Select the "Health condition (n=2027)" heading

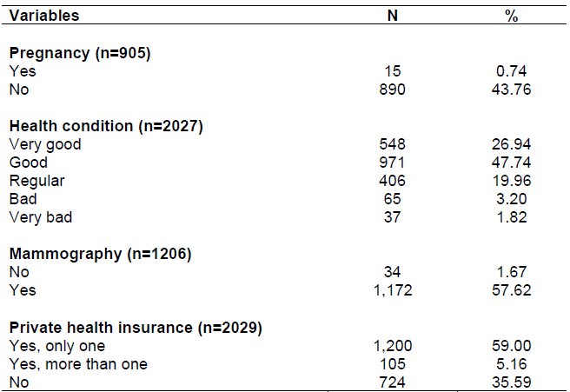106,126
